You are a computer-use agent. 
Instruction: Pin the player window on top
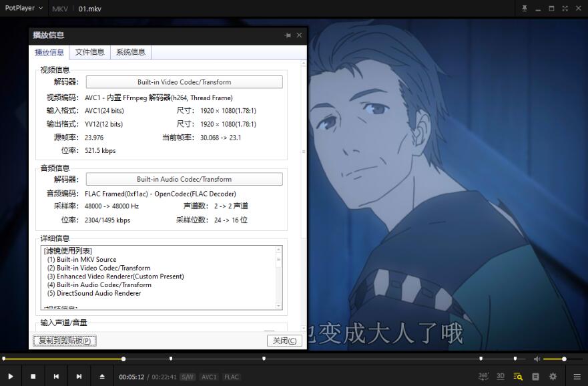[x=525, y=9]
